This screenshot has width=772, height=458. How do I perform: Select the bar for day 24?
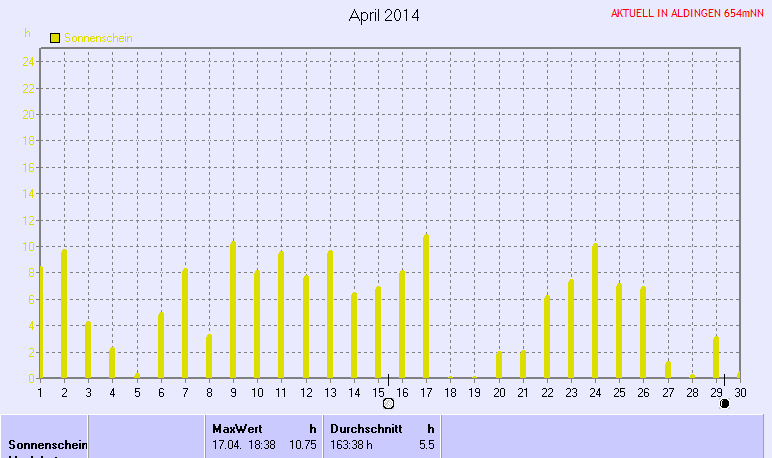(x=595, y=311)
